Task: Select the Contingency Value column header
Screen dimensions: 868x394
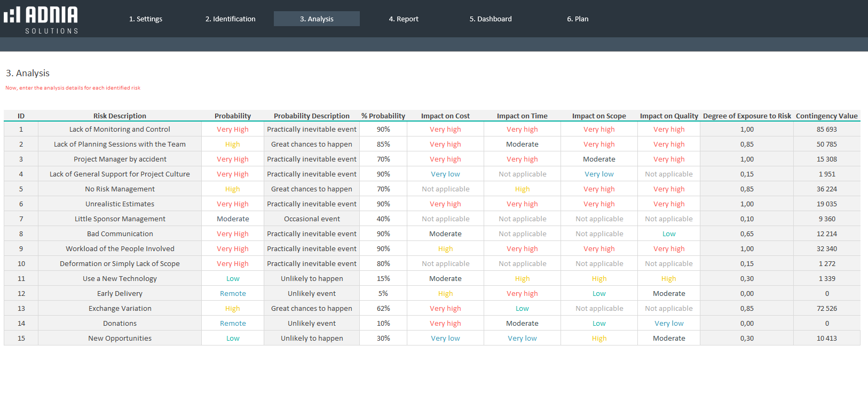Action: (826, 116)
